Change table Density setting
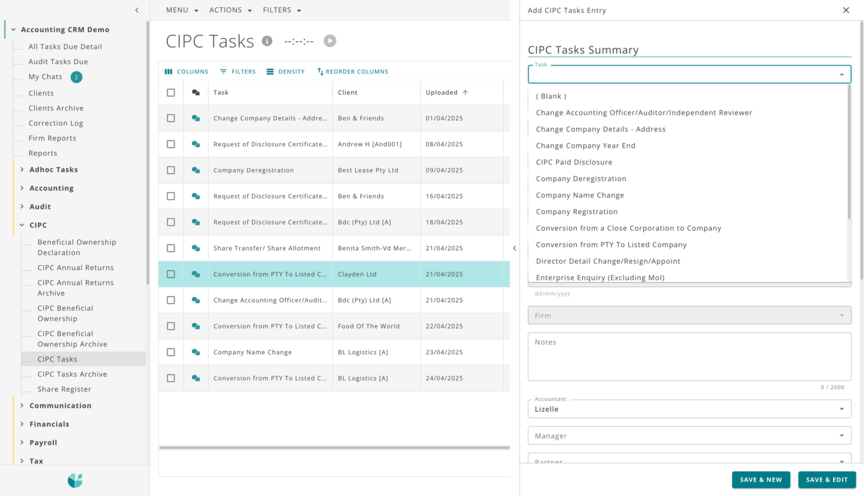The image size is (864, 496). [x=270, y=72]
